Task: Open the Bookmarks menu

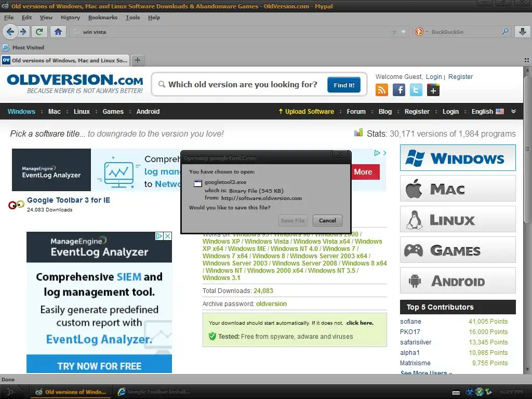Action: pos(102,17)
